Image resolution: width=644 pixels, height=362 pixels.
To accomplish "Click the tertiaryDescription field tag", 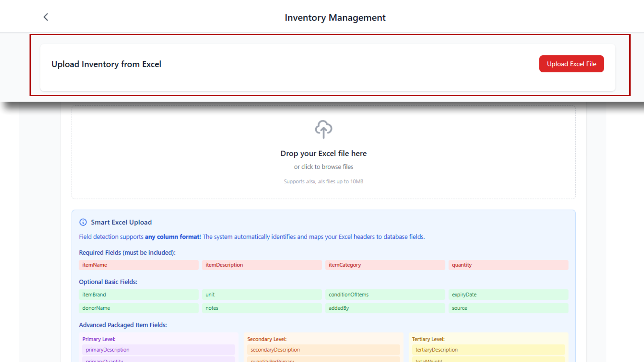I will coord(488,350).
